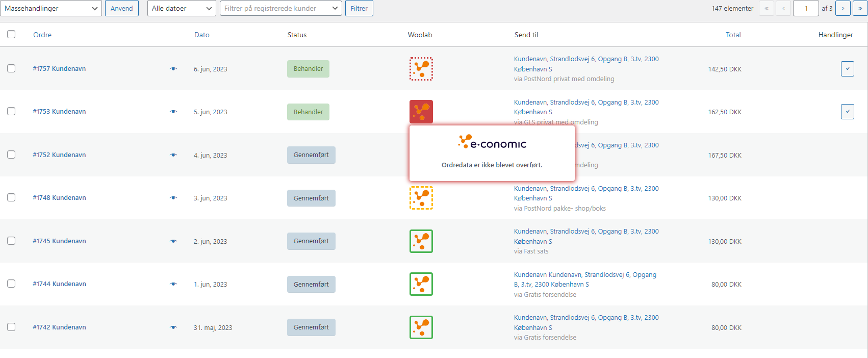The width and height of the screenshot is (868, 358).
Task: Open the registered customers filter dropdown
Action: tap(280, 8)
